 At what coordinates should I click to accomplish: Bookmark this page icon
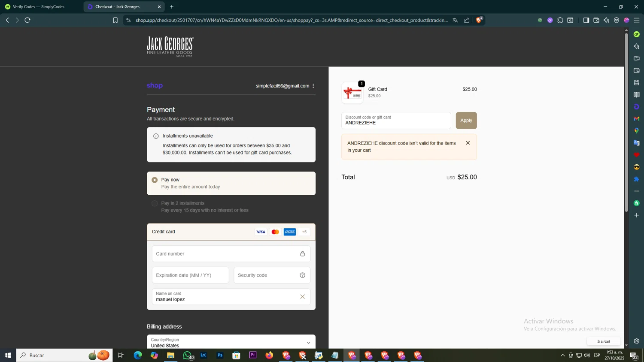(x=115, y=20)
